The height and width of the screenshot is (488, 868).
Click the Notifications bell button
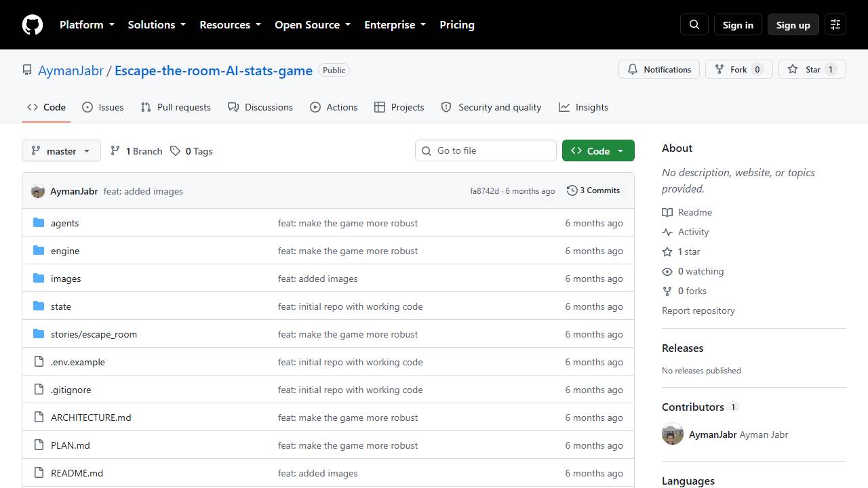coord(659,69)
